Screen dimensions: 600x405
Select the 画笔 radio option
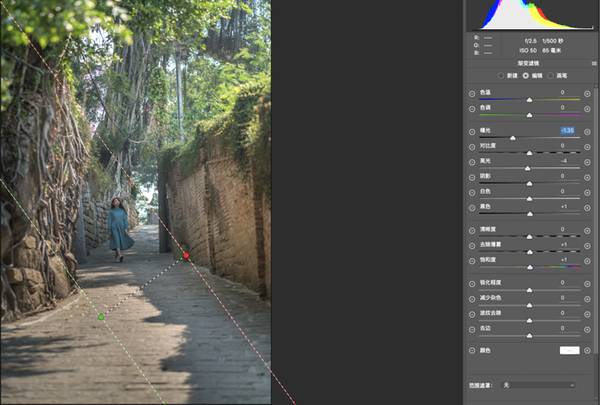(x=551, y=76)
